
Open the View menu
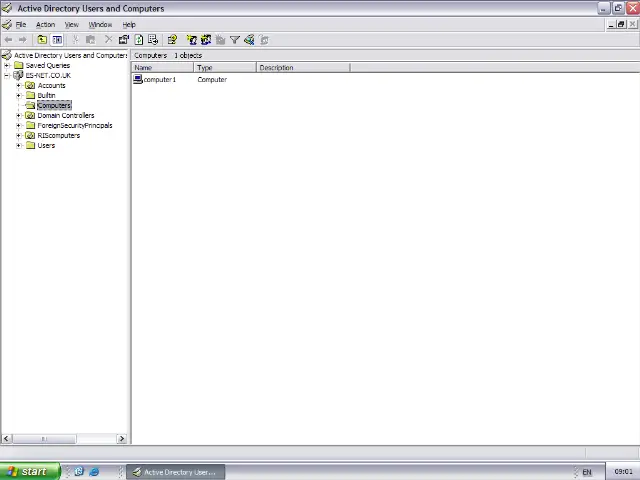pyautogui.click(x=71, y=24)
